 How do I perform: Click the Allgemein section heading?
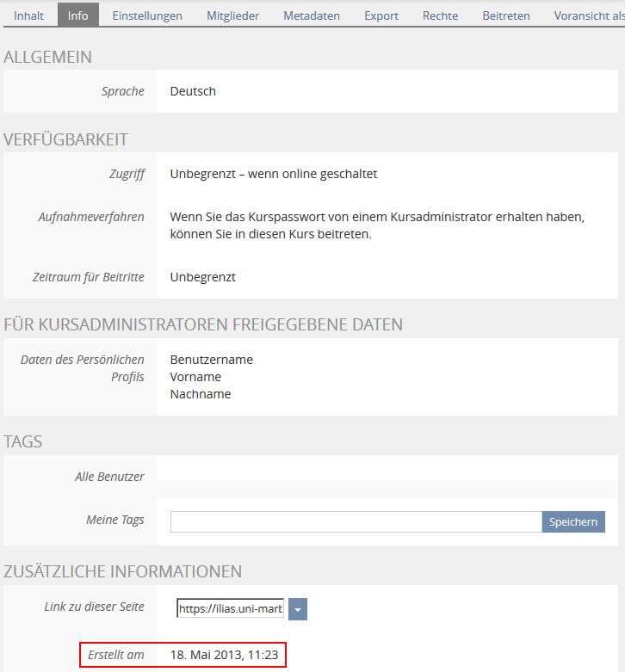[48, 57]
